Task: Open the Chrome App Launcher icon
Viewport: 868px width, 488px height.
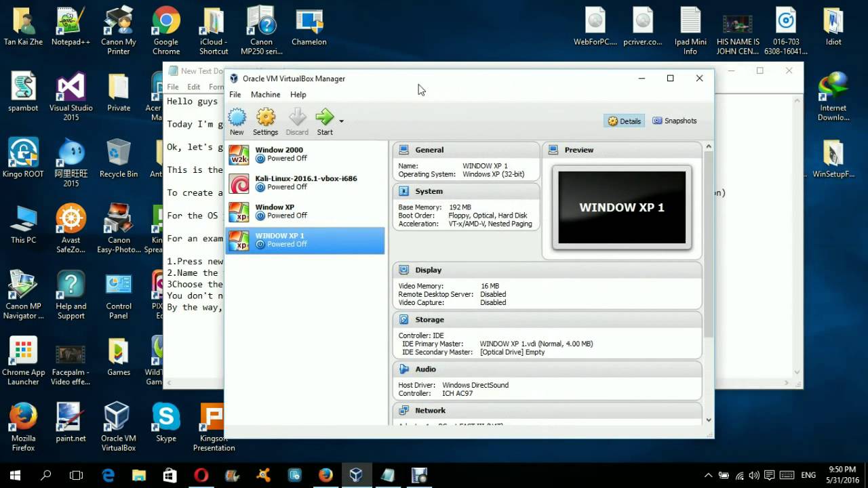Action: tap(23, 361)
